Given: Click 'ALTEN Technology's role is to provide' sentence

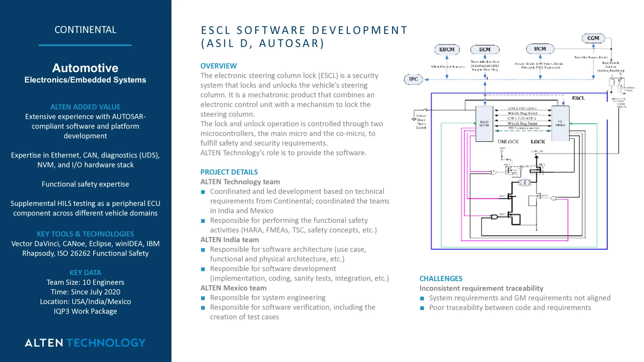Looking at the screenshot, I should click(283, 153).
